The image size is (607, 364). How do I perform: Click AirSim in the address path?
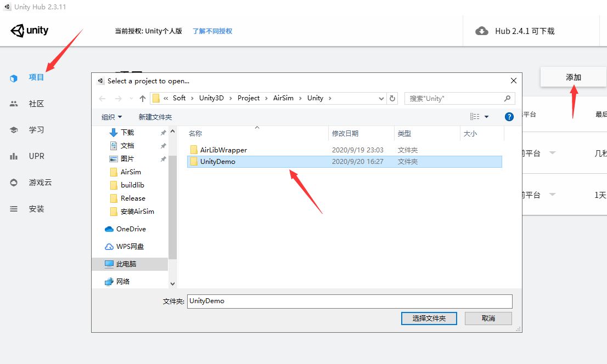pyautogui.click(x=283, y=98)
